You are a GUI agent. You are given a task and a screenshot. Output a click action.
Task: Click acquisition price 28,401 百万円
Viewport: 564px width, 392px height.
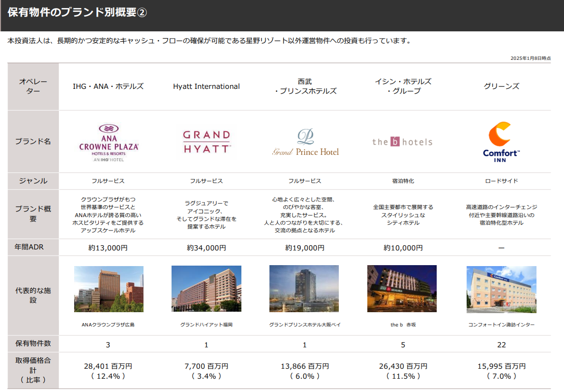108,366
